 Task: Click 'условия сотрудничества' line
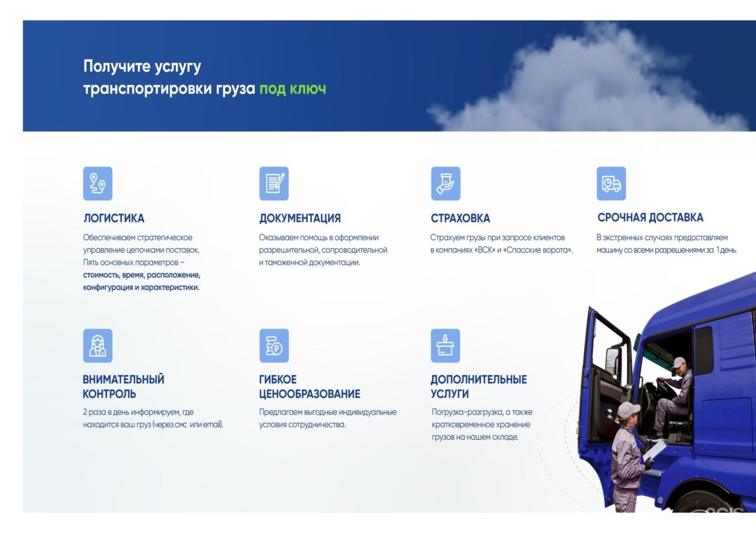302,425
